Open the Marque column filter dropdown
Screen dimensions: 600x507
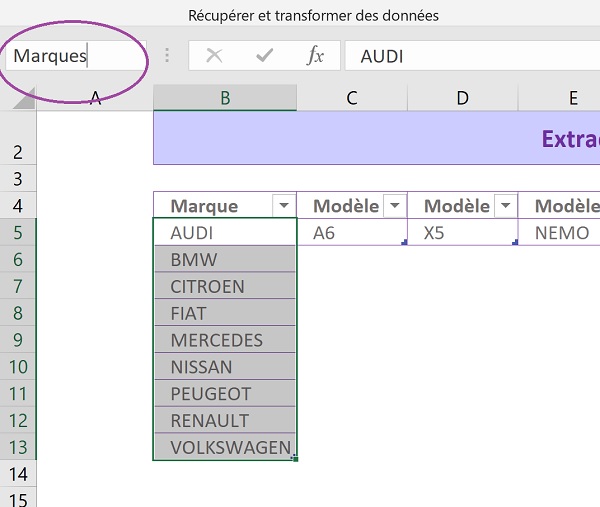pos(284,205)
